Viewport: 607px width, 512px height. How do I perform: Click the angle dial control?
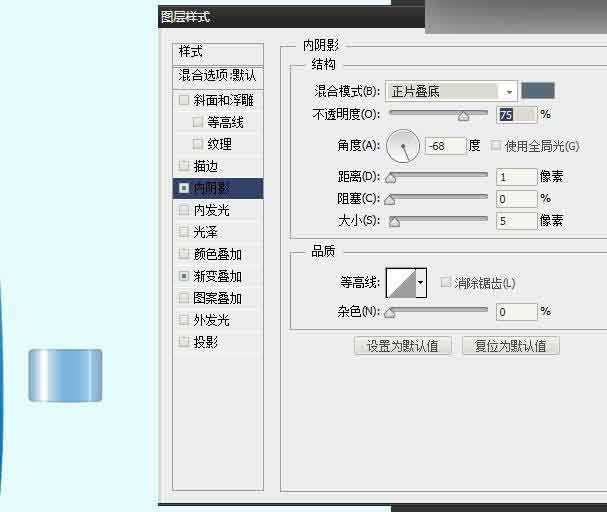tap(403, 146)
